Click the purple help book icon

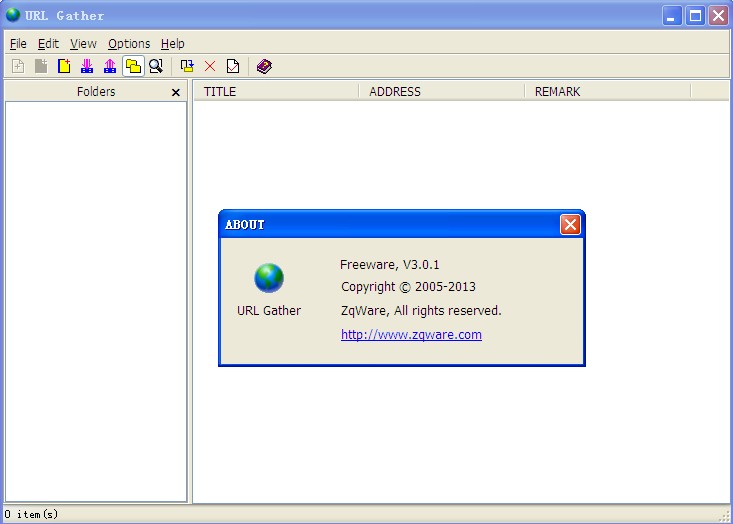[x=264, y=66]
